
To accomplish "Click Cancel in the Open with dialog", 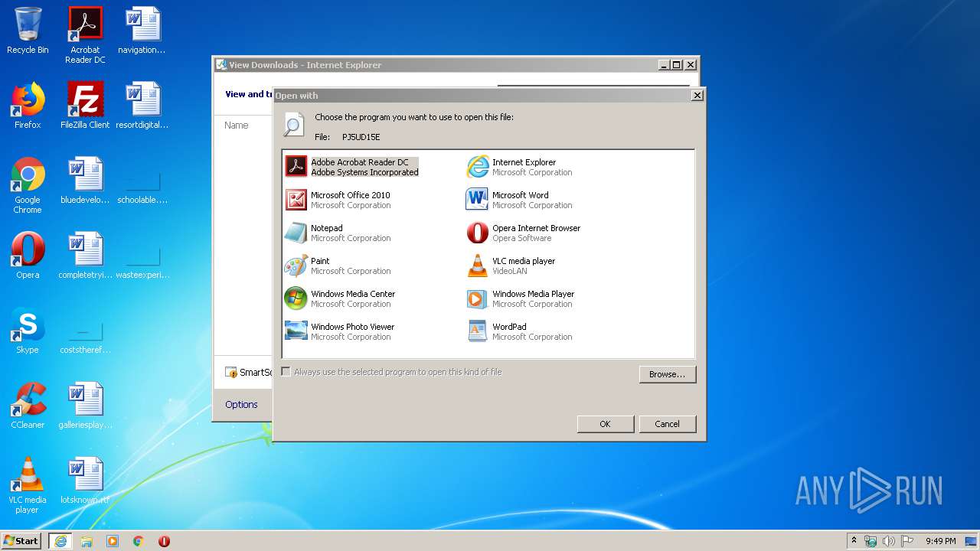I will 667,424.
